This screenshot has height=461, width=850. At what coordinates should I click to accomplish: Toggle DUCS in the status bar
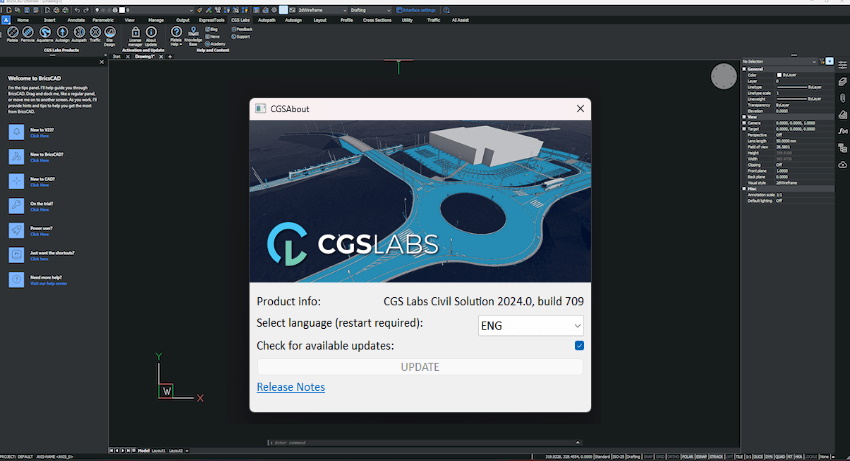coord(758,457)
